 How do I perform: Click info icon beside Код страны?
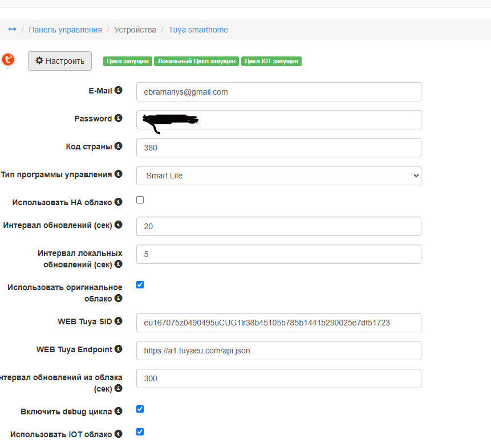click(x=118, y=146)
